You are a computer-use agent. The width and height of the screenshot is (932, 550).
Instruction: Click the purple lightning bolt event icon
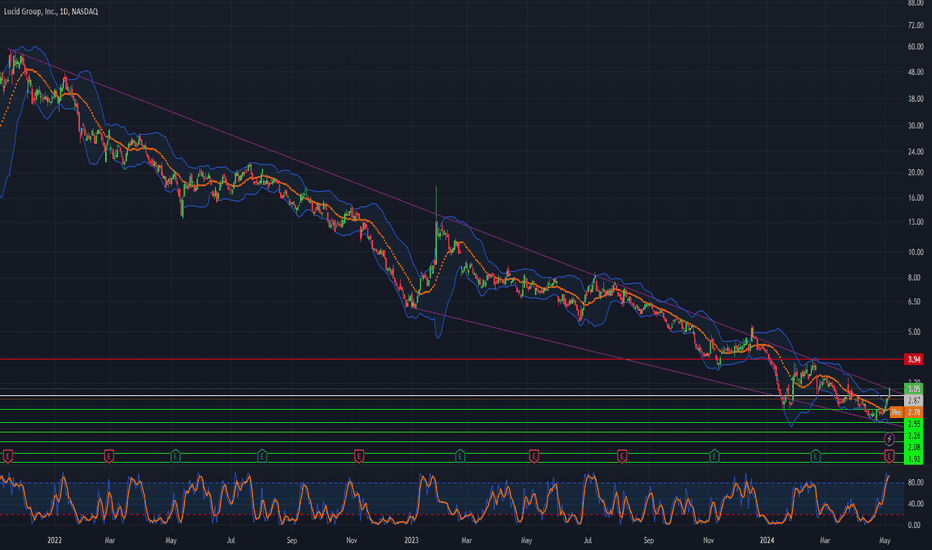pos(889,439)
